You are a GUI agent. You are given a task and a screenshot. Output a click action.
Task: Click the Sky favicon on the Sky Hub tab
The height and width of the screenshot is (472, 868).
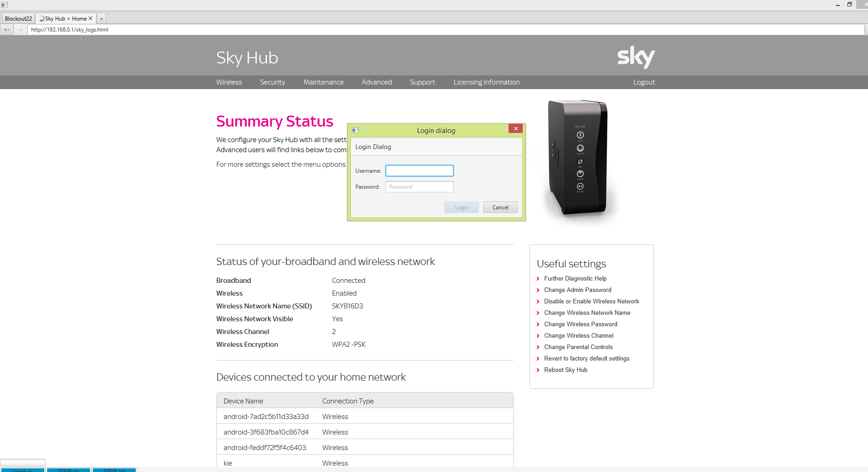41,18
